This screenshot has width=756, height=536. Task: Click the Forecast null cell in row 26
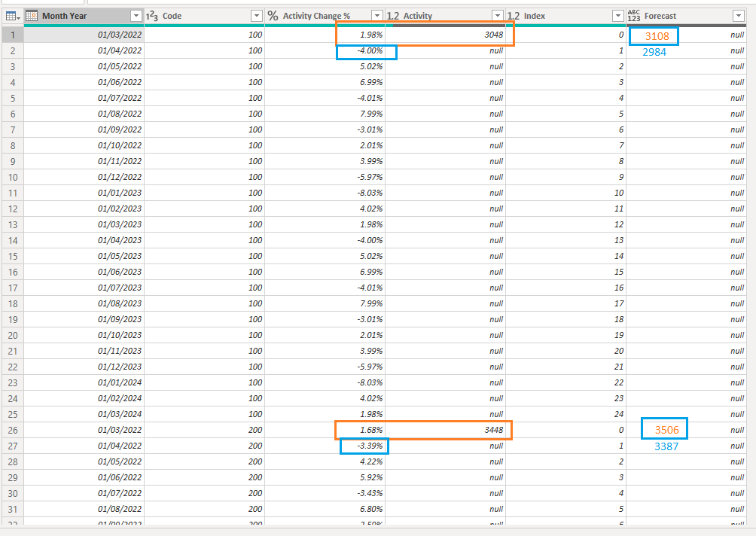click(x=687, y=430)
